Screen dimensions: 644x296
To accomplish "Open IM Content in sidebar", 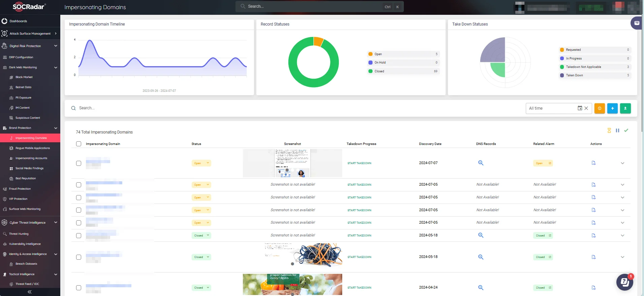I will coord(23,108).
